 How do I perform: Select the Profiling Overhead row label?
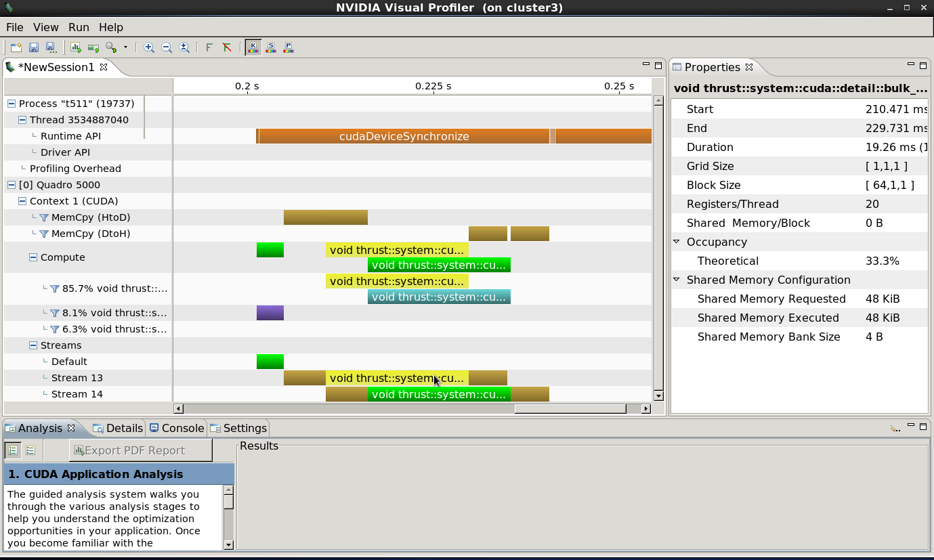click(75, 169)
